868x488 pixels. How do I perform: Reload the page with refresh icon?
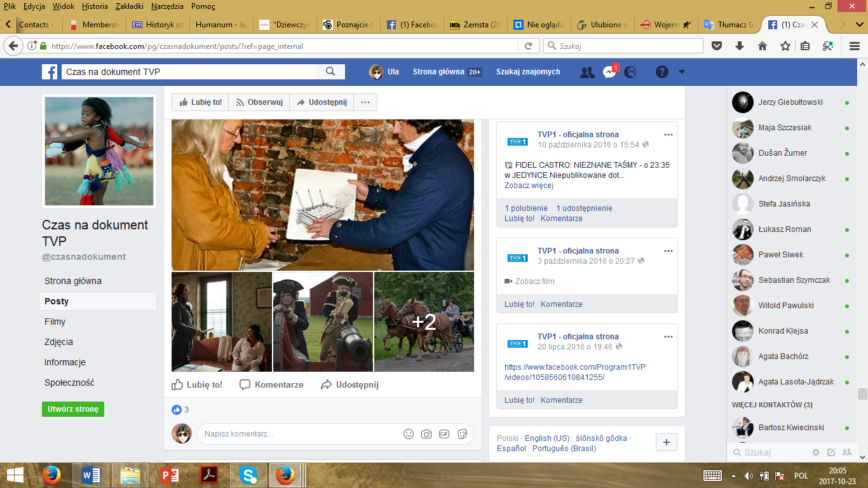(x=528, y=46)
